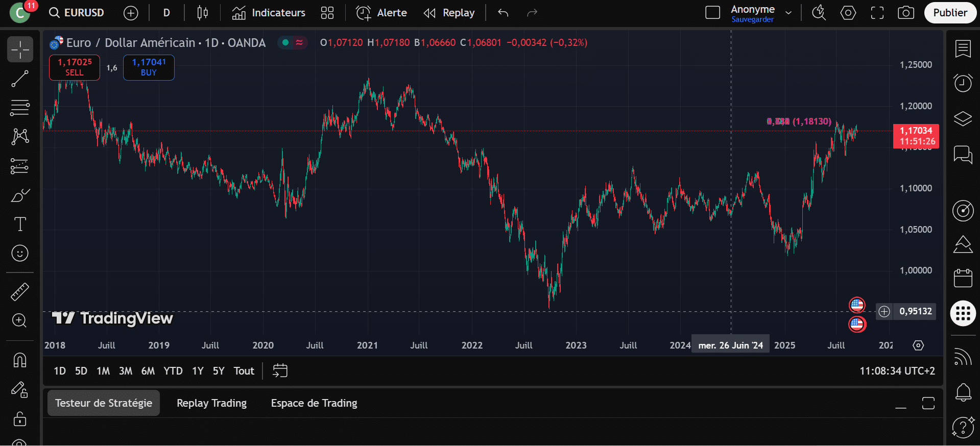
Task: Click the Publier button
Action: pos(950,13)
